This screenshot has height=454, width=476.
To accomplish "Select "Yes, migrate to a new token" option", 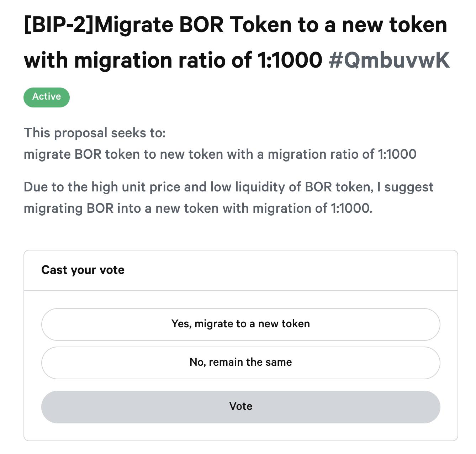I will (240, 324).
